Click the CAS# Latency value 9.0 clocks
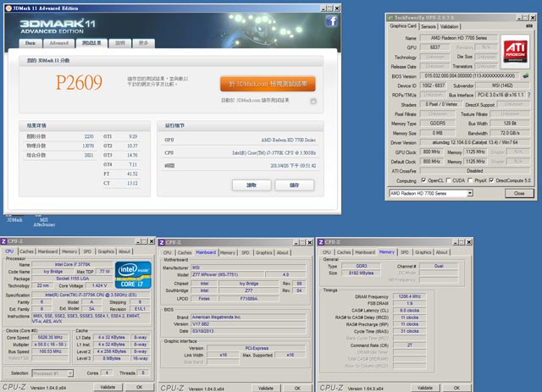Screen dimensions: 542x392 click(x=410, y=310)
